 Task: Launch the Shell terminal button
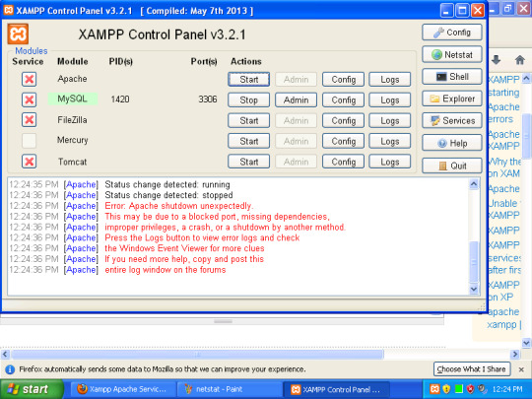point(452,77)
